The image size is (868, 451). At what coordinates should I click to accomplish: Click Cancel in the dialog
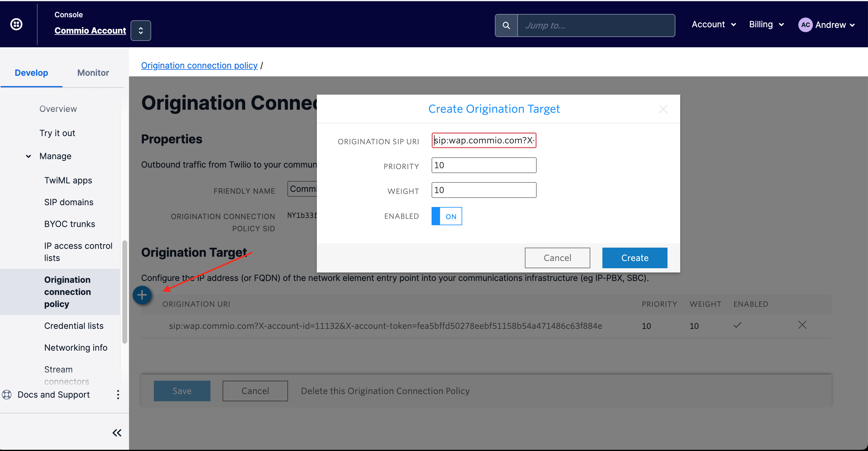pyautogui.click(x=557, y=258)
